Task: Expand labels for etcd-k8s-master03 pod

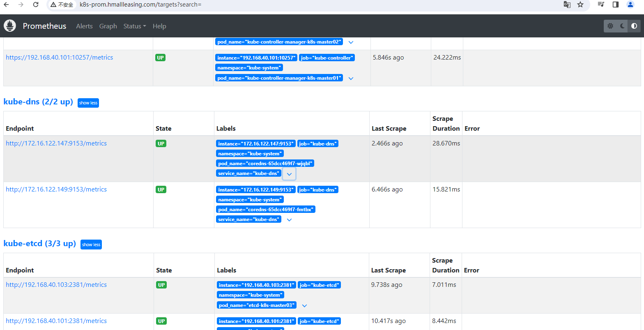Action: (x=304, y=306)
